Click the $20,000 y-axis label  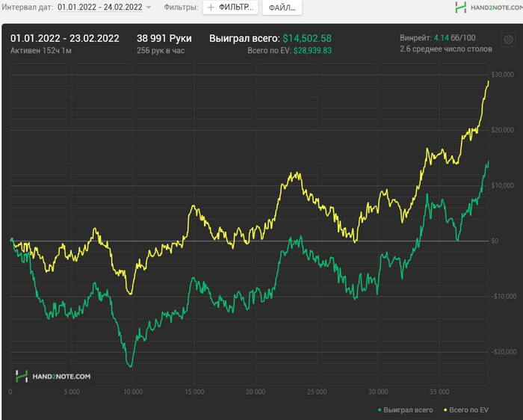tap(502, 130)
